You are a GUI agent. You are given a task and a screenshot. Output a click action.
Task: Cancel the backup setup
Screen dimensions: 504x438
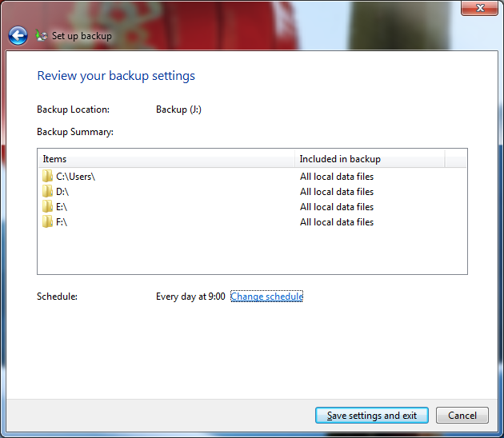point(462,416)
